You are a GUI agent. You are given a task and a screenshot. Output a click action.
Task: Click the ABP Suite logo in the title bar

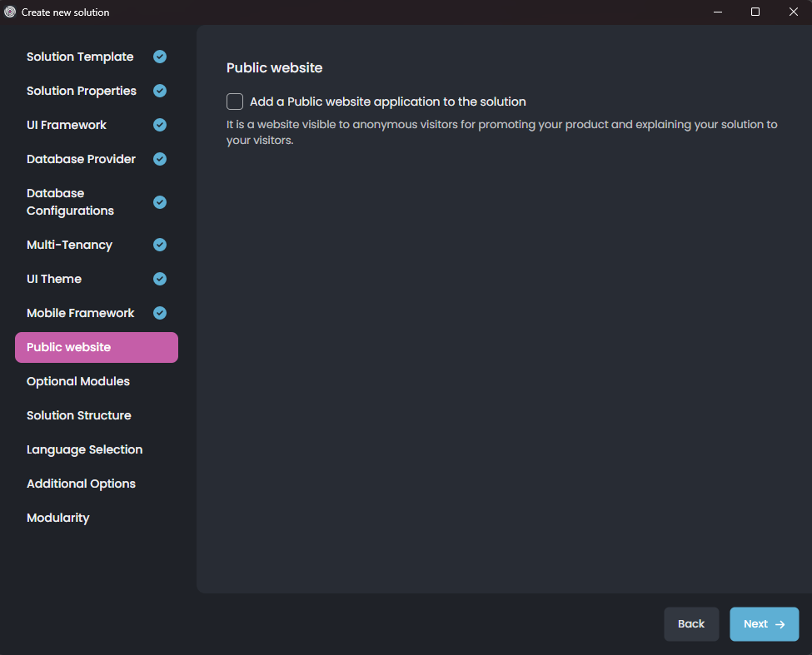tap(11, 12)
